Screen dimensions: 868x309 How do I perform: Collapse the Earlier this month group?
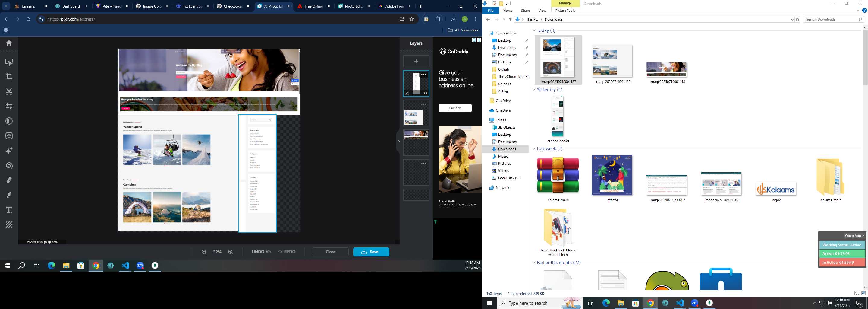(534, 263)
